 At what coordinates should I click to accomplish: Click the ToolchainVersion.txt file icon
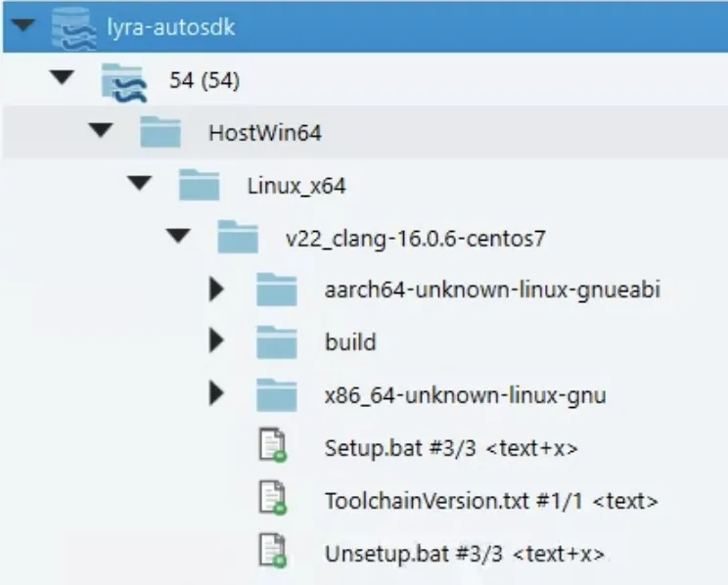pyautogui.click(x=272, y=501)
